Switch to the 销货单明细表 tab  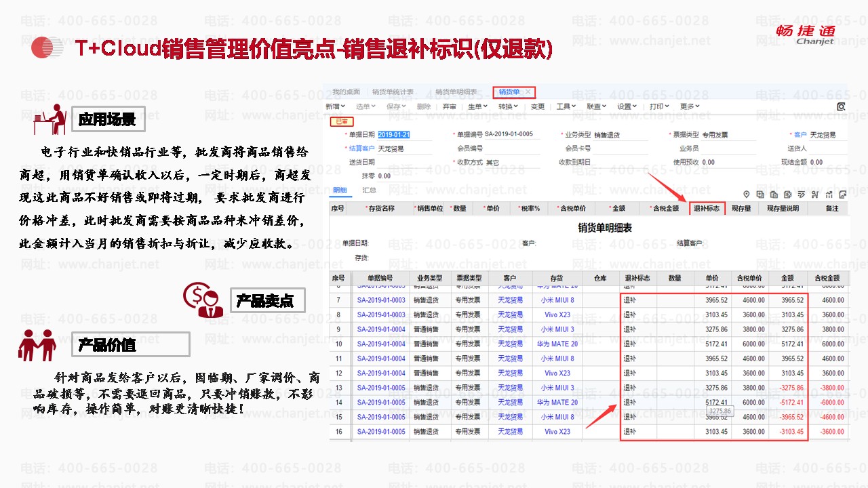(456, 91)
